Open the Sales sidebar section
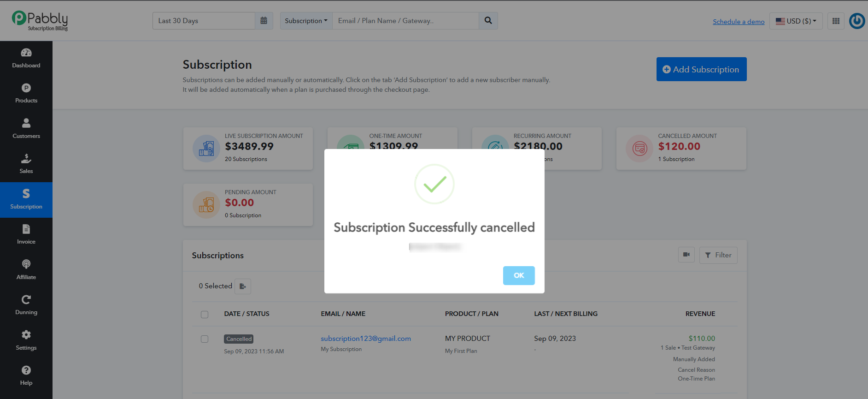This screenshot has height=399, width=868. pyautogui.click(x=26, y=164)
